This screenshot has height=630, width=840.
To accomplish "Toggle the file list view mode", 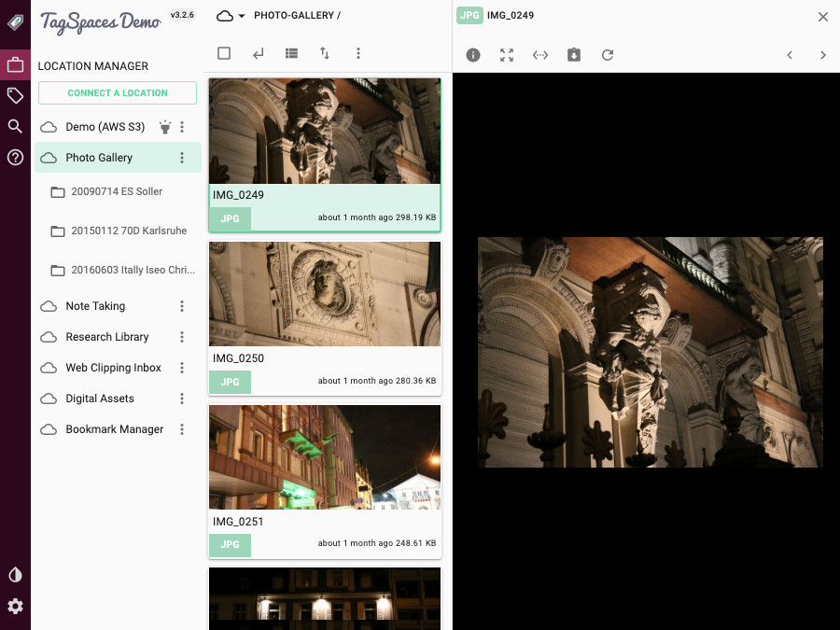I will [x=291, y=53].
